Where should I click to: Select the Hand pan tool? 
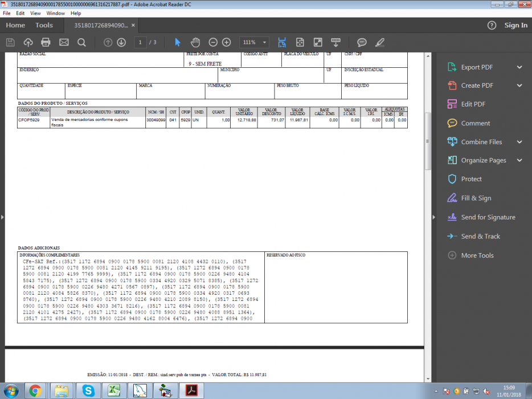(x=195, y=42)
